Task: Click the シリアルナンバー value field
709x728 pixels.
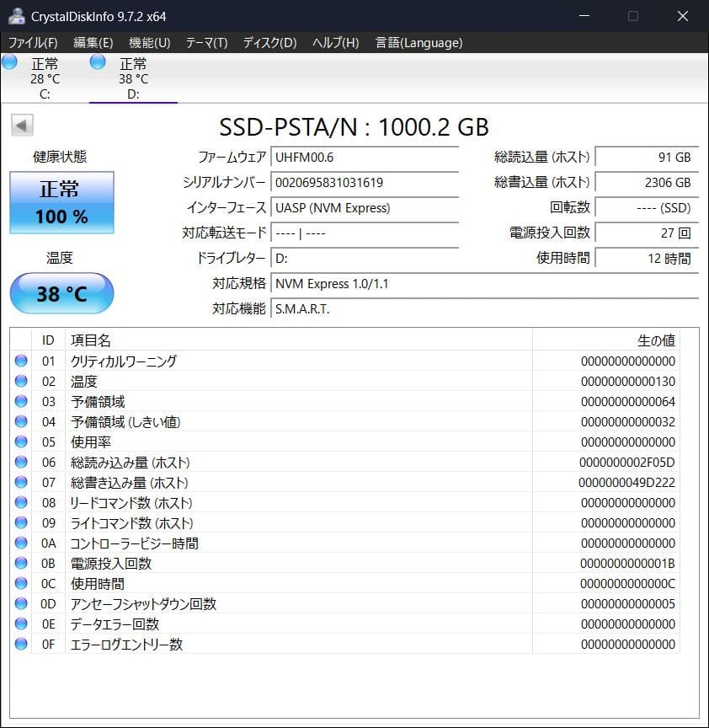Action: pos(365,182)
